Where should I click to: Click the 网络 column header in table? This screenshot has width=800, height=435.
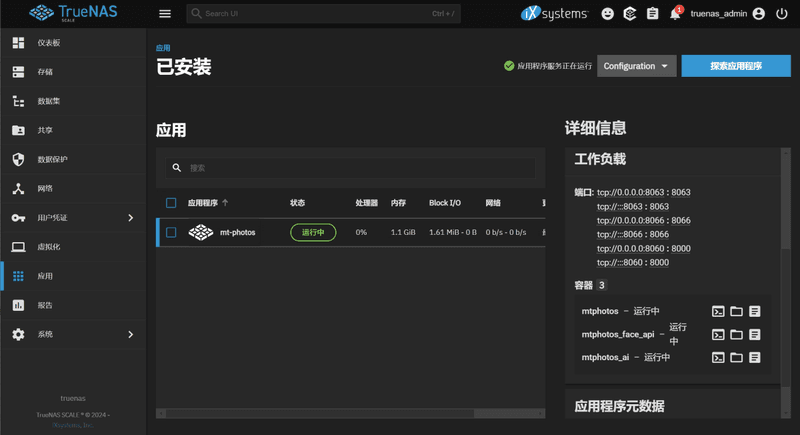493,203
